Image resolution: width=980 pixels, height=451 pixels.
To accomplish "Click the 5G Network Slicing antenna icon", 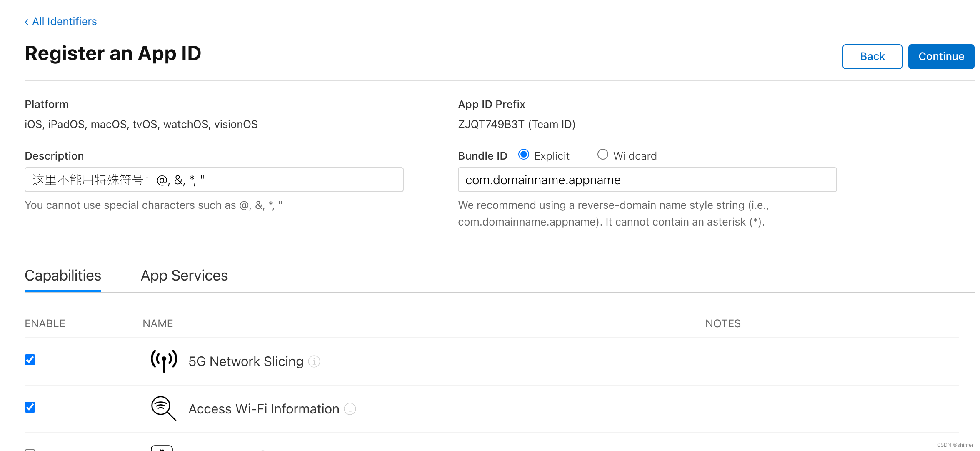I will (x=163, y=361).
